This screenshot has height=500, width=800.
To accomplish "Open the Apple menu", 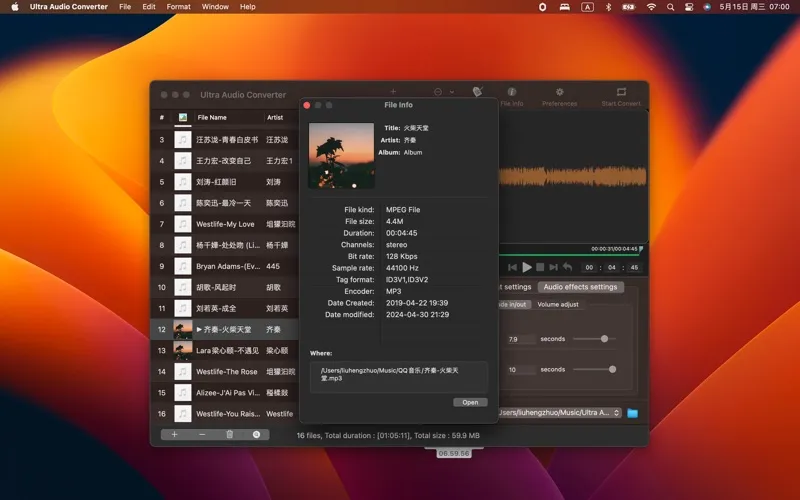I will [15, 7].
